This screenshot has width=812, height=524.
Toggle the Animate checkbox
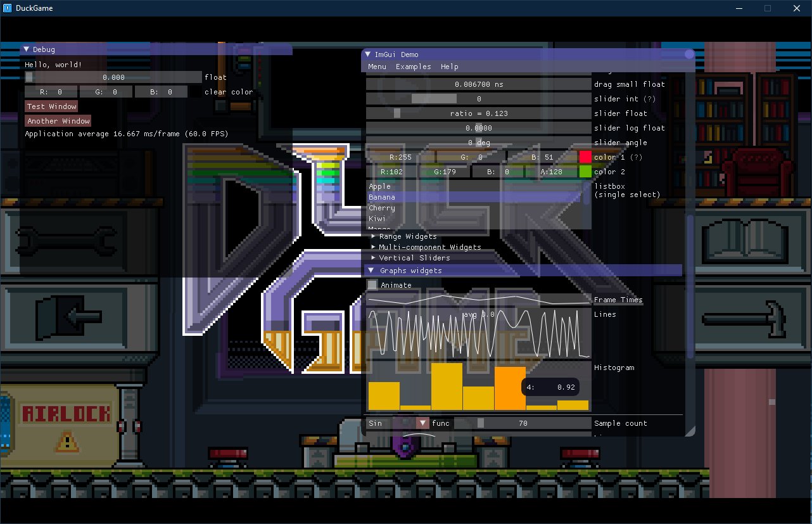point(372,285)
